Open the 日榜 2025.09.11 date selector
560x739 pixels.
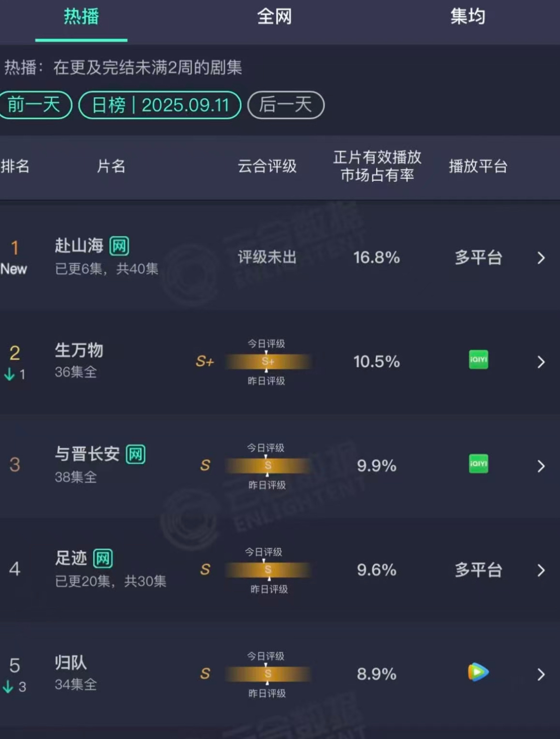click(160, 105)
